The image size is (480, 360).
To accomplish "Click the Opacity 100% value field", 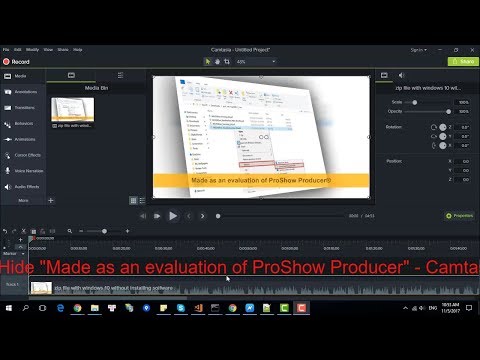I will tap(463, 111).
